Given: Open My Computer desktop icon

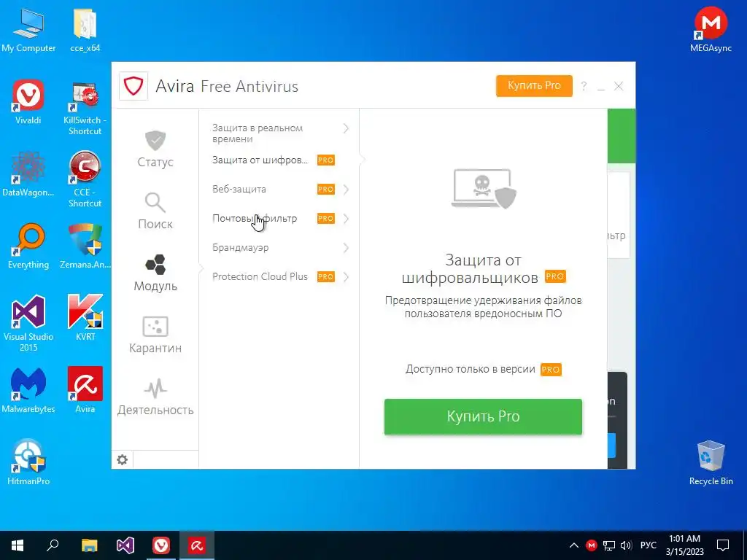Looking at the screenshot, I should 28,31.
